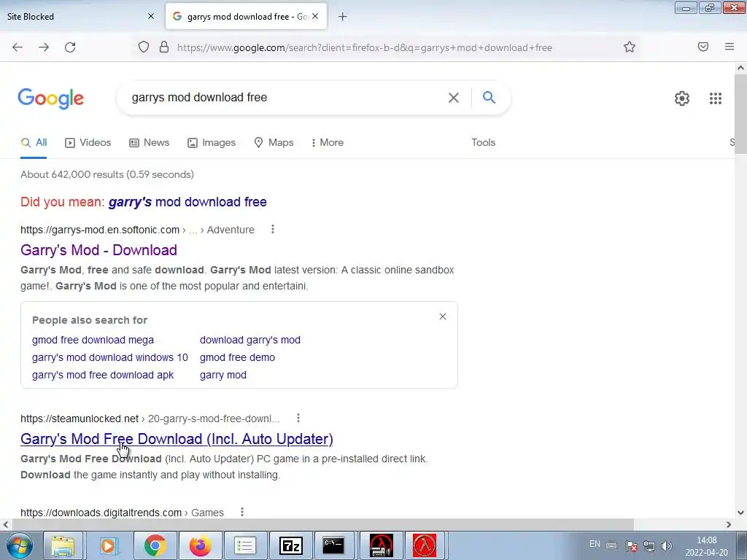Click the horizontal scrollbar right arrow
Screen dimensions: 747x560
pyautogui.click(x=729, y=524)
